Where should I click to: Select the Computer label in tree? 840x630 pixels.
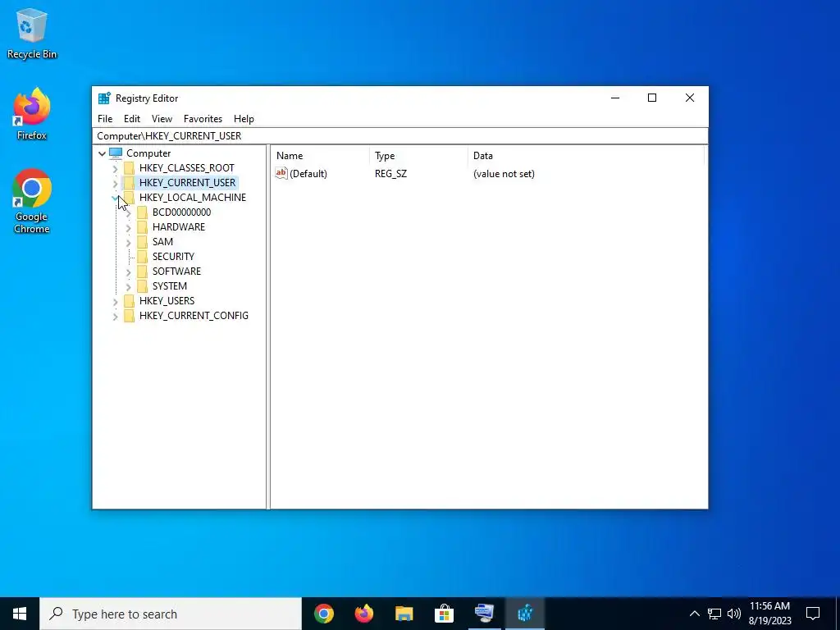(x=148, y=153)
